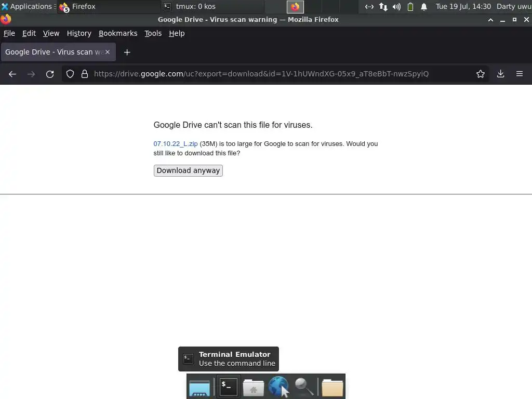
Task: Open application finder magnifier in dock
Action: 303,387
